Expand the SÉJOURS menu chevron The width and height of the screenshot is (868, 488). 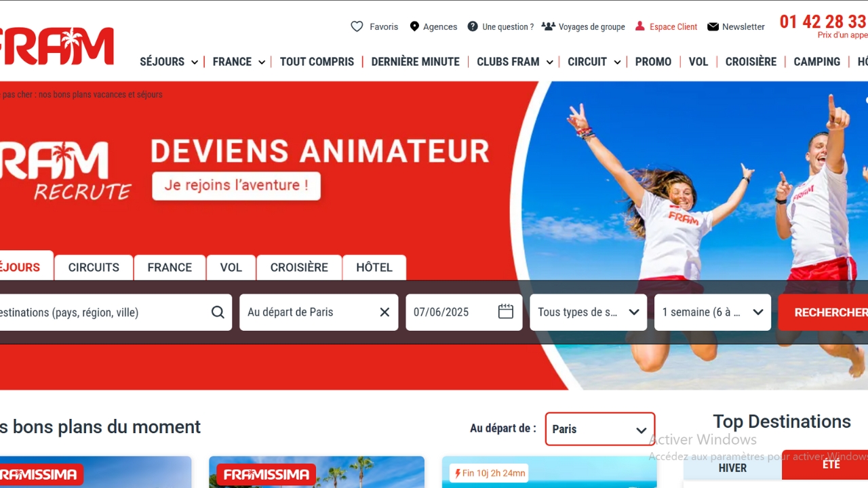point(195,62)
